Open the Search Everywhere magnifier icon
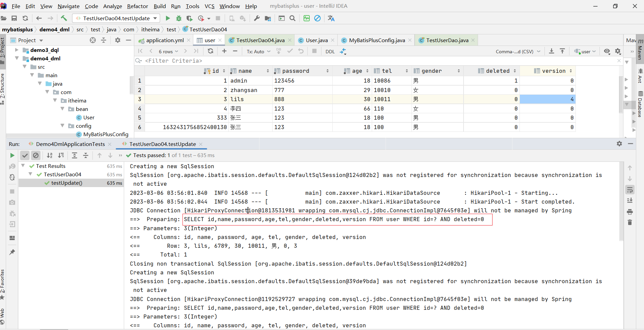Viewport: 644px width, 330px height. point(292,18)
